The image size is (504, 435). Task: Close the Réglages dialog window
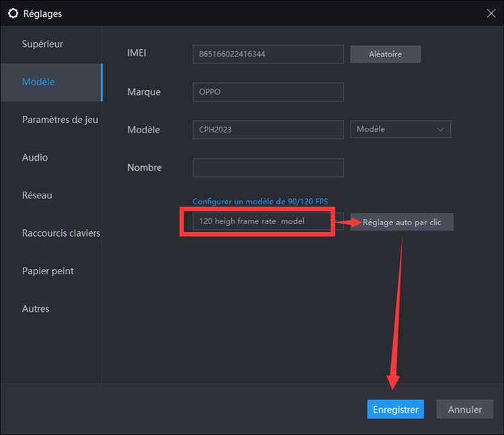[491, 13]
